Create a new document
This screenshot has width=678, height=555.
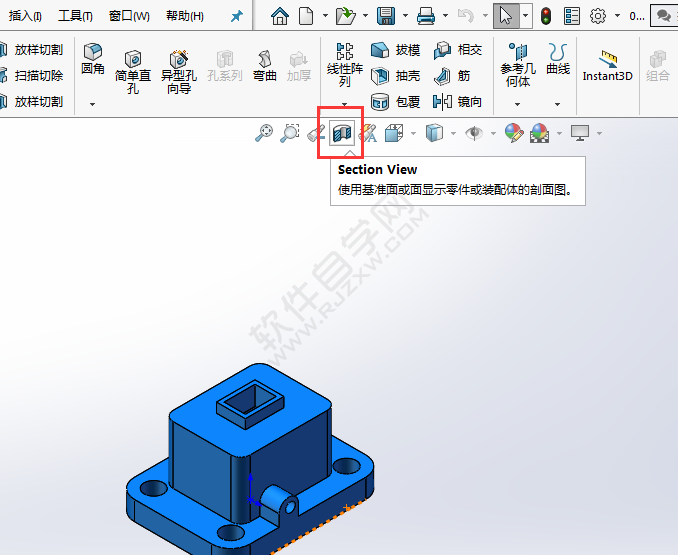306,16
